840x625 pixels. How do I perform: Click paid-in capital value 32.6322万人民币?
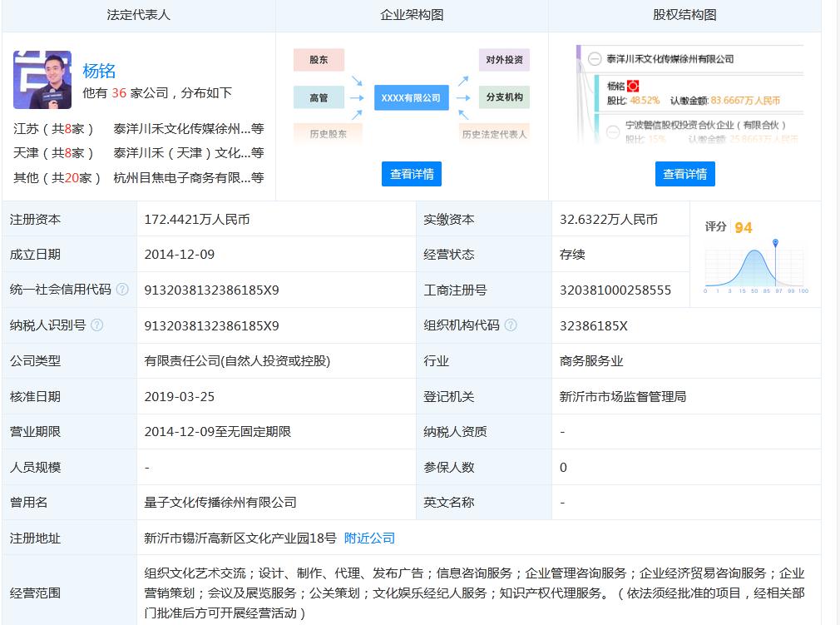click(x=609, y=219)
